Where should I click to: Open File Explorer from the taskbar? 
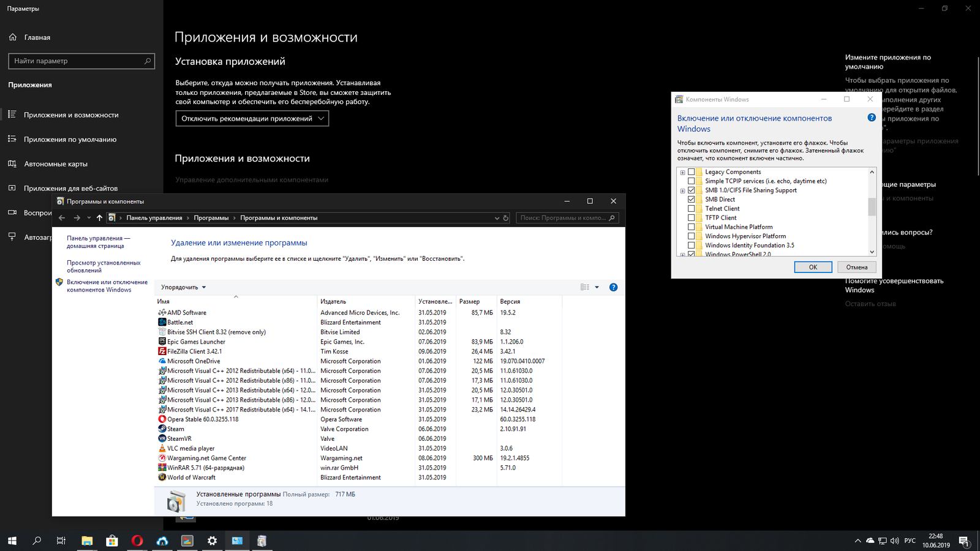coord(87,541)
